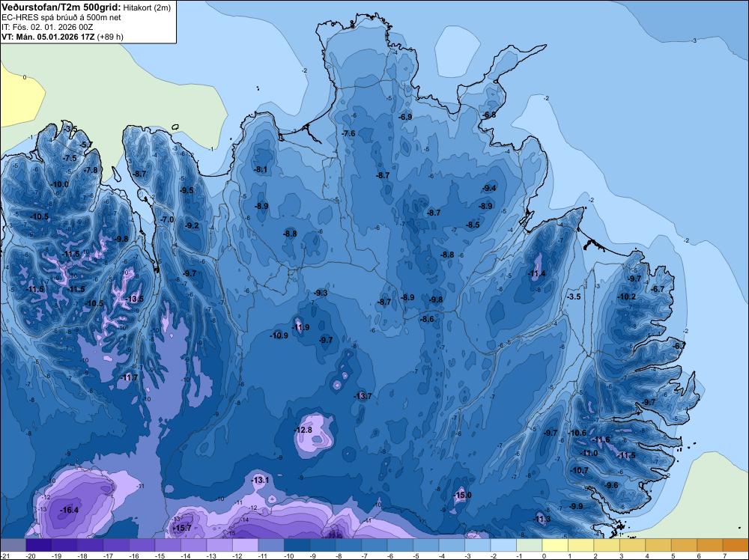This screenshot has width=749, height=560.
Task: Click the -11.6 temperature value
Action: click(x=601, y=440)
